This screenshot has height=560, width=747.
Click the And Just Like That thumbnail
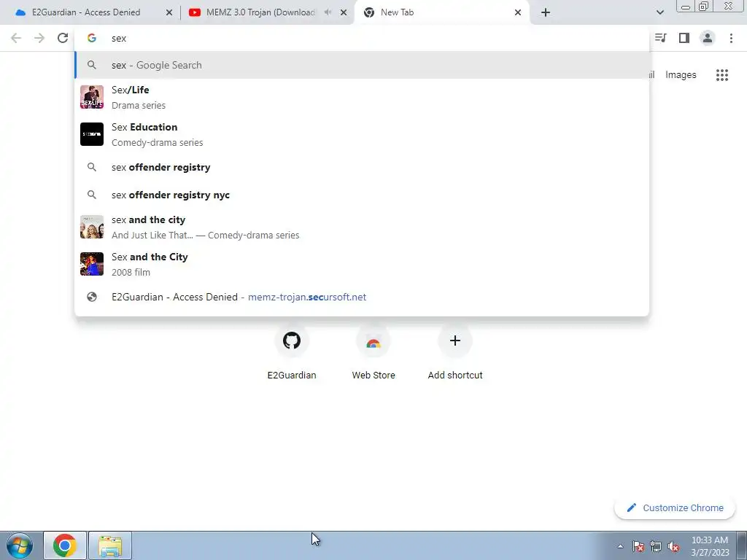click(91, 227)
